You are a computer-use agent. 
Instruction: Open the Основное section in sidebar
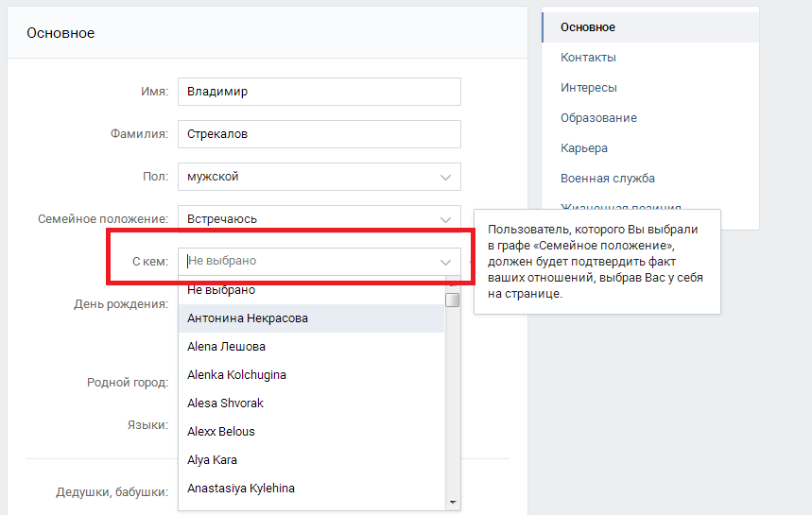587,27
